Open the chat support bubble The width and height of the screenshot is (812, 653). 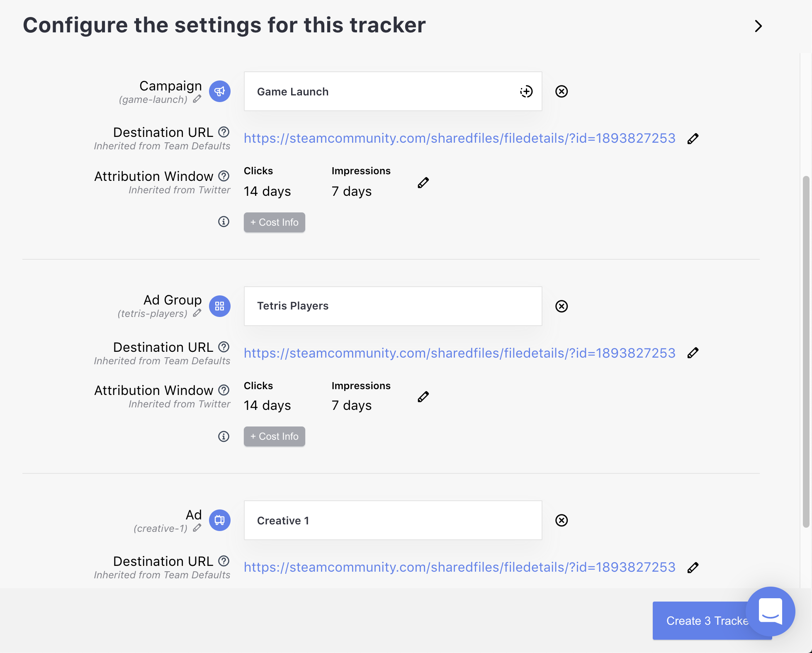tap(771, 612)
